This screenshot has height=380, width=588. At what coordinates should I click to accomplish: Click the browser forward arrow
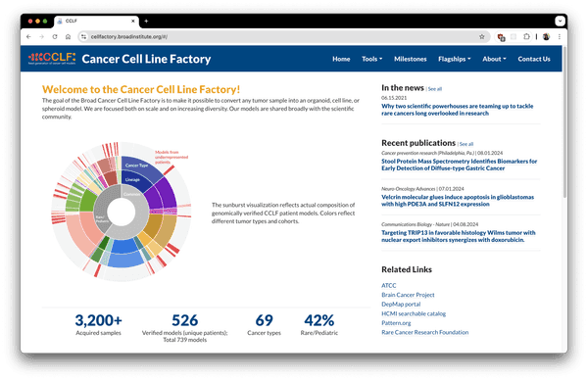[41, 36]
